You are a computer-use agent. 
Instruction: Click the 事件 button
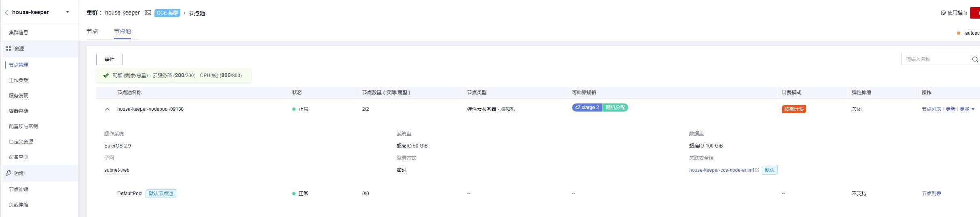click(110, 59)
